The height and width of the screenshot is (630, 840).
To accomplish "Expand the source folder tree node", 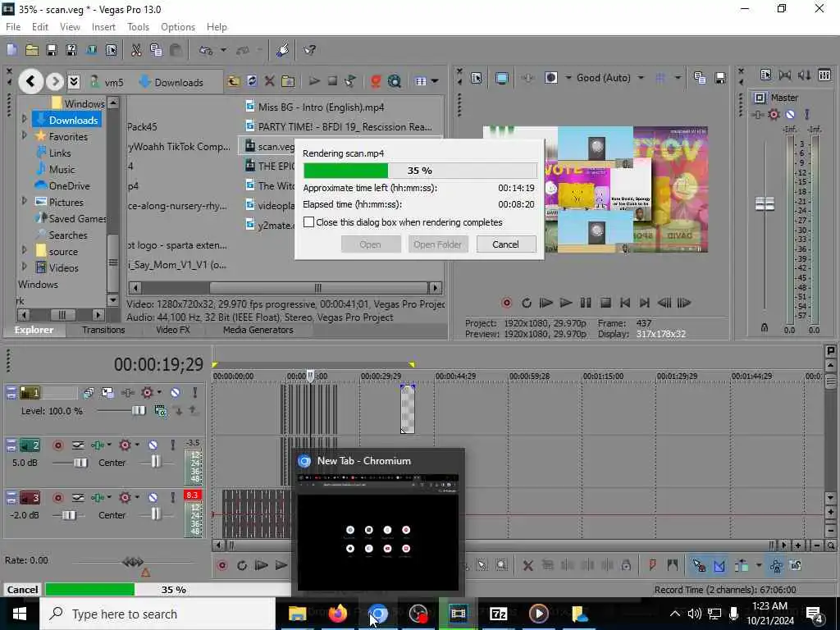I will click(x=24, y=251).
